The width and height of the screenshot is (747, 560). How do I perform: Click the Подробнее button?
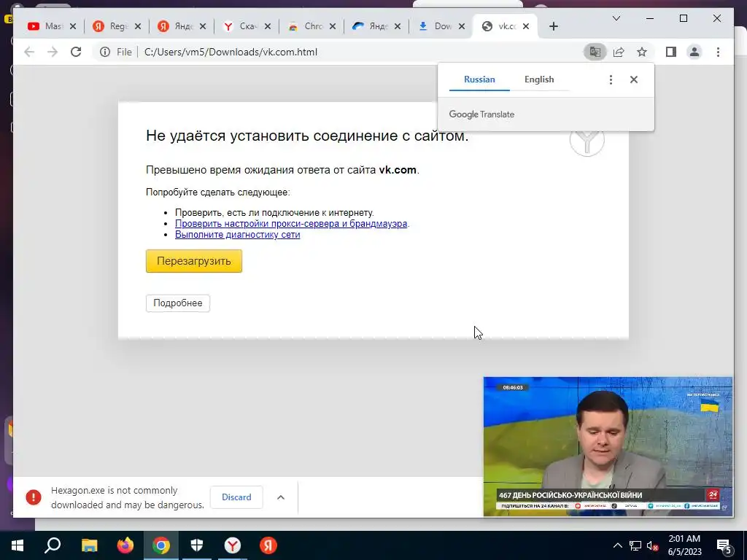[x=178, y=303]
